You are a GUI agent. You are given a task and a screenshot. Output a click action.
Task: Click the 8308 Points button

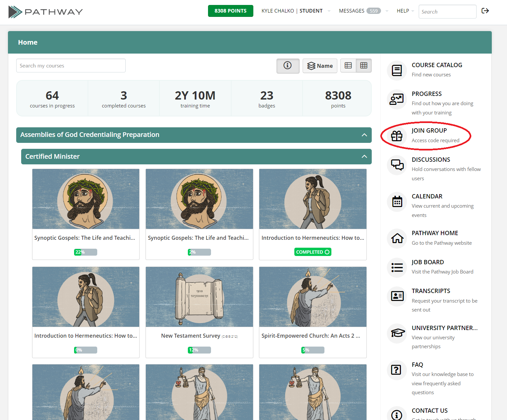(x=231, y=11)
